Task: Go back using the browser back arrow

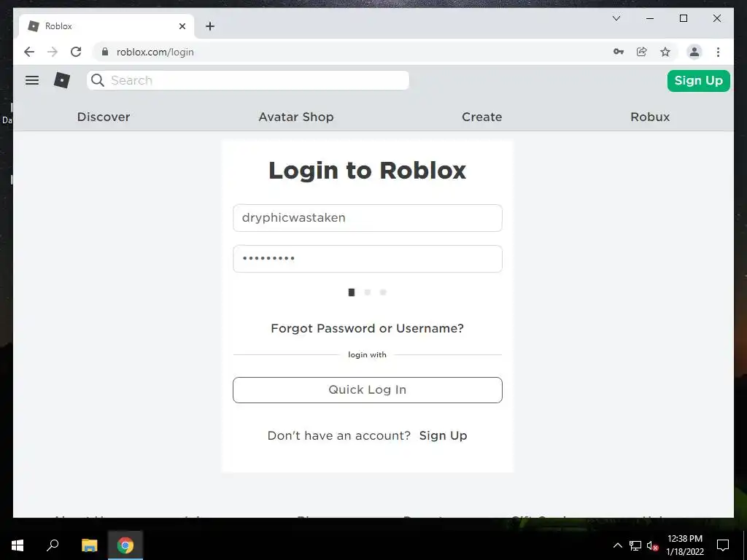Action: [29, 52]
